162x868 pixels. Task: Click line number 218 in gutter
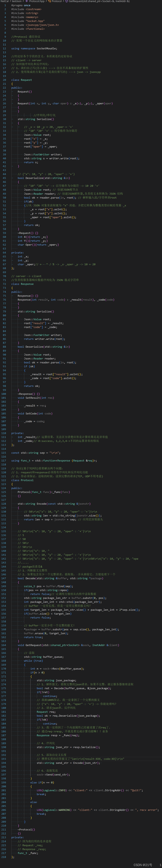click(x=4, y=857)
